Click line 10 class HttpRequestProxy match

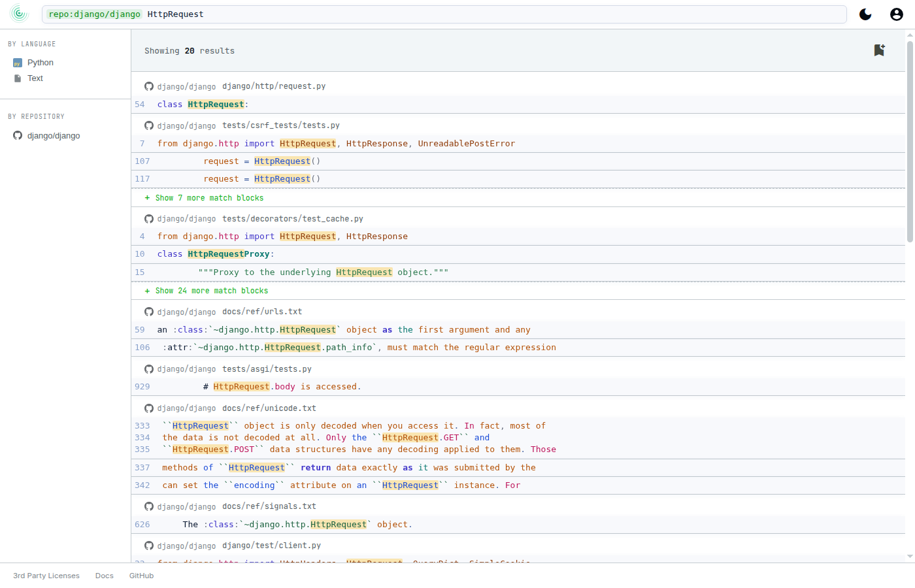tap(518, 254)
